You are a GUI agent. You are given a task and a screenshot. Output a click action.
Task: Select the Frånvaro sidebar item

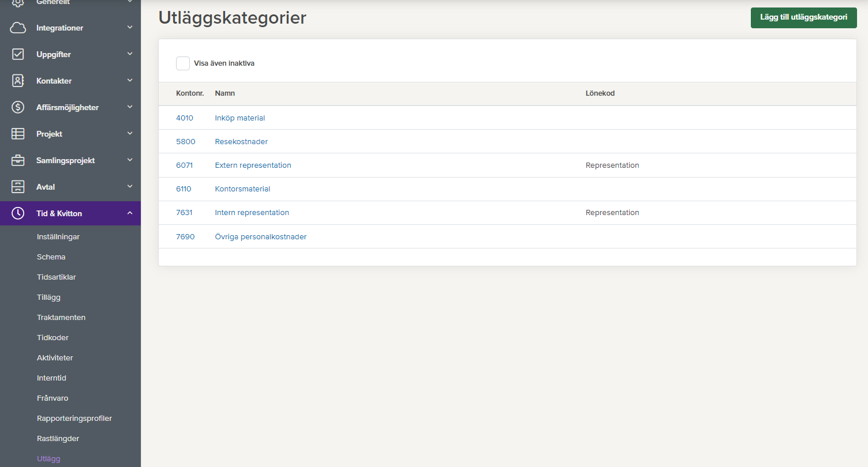click(53, 398)
